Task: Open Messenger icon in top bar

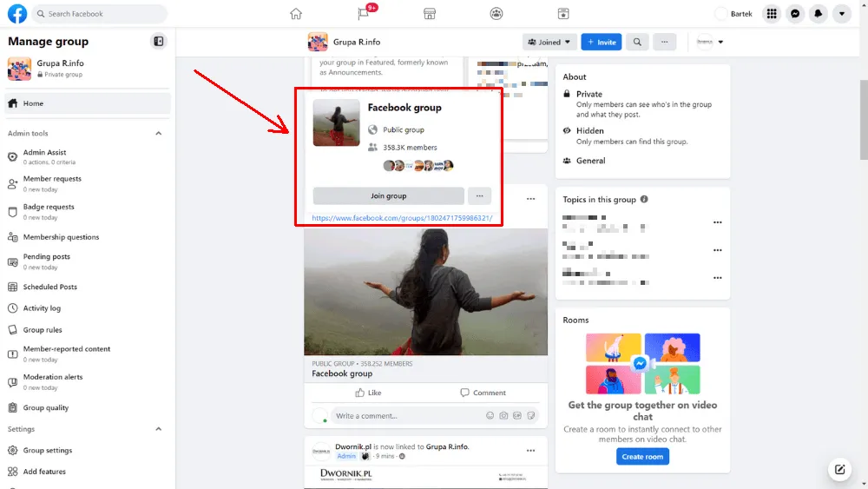Action: 795,14
